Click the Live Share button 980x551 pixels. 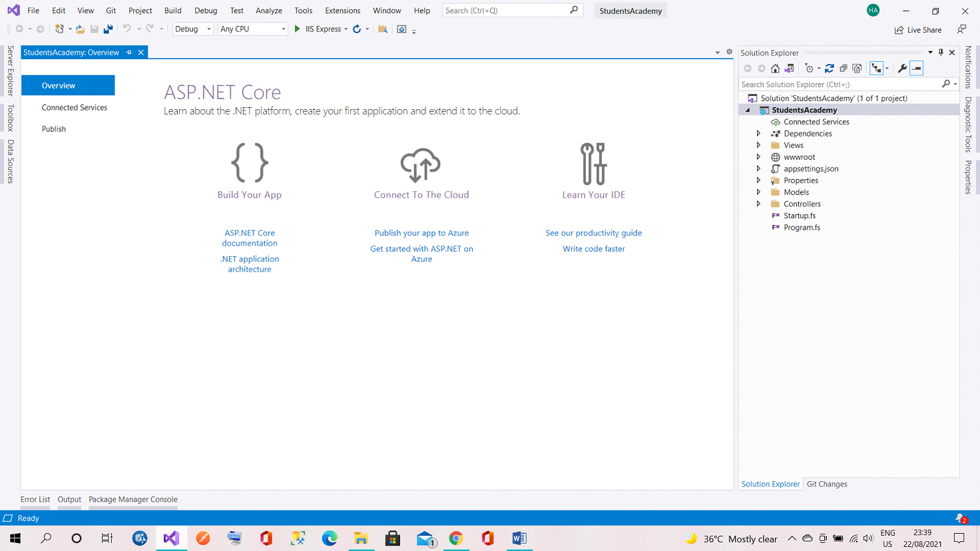click(918, 30)
